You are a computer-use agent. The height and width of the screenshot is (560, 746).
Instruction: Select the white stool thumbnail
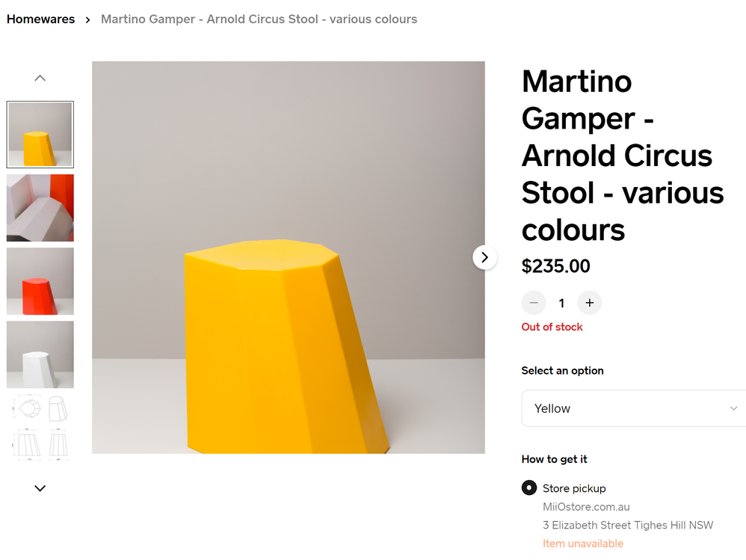40,354
